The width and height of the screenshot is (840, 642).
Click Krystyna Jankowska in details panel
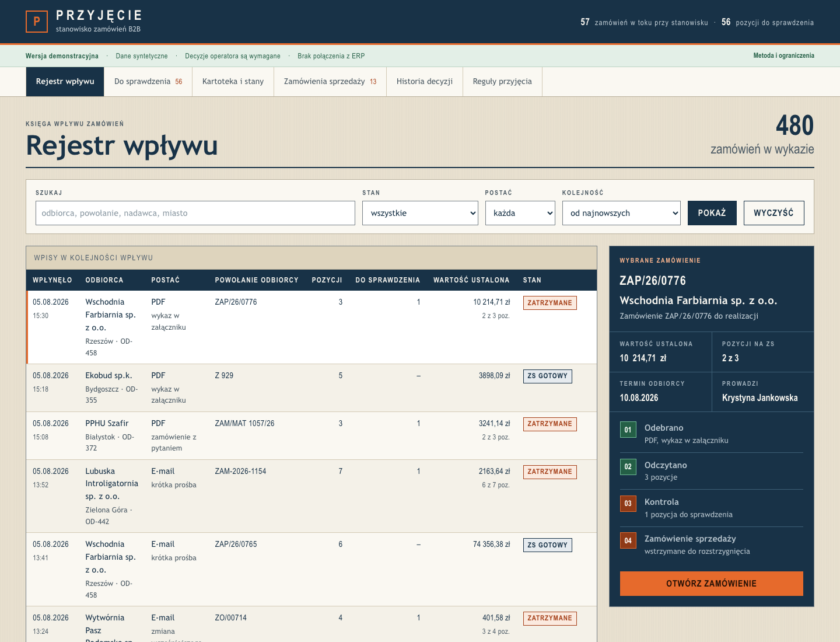coord(759,397)
